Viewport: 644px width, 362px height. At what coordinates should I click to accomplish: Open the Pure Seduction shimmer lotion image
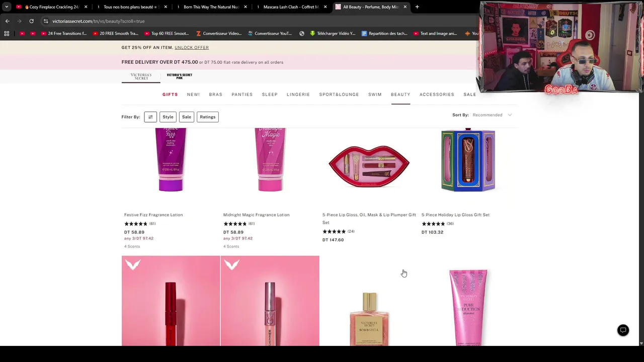pos(468,307)
